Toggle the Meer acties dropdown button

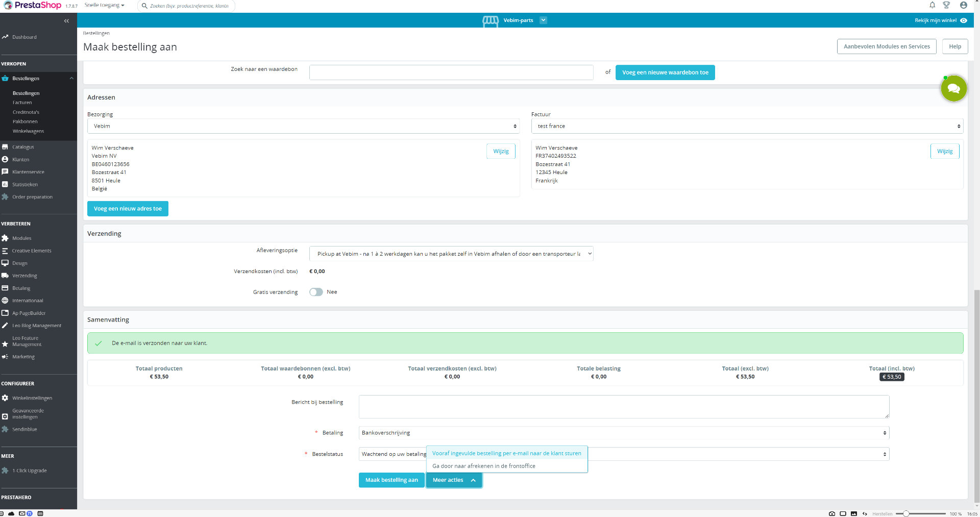tap(454, 480)
